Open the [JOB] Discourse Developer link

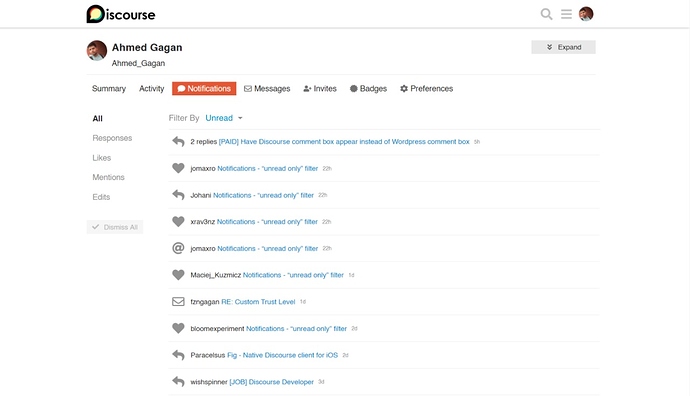pyautogui.click(x=272, y=382)
